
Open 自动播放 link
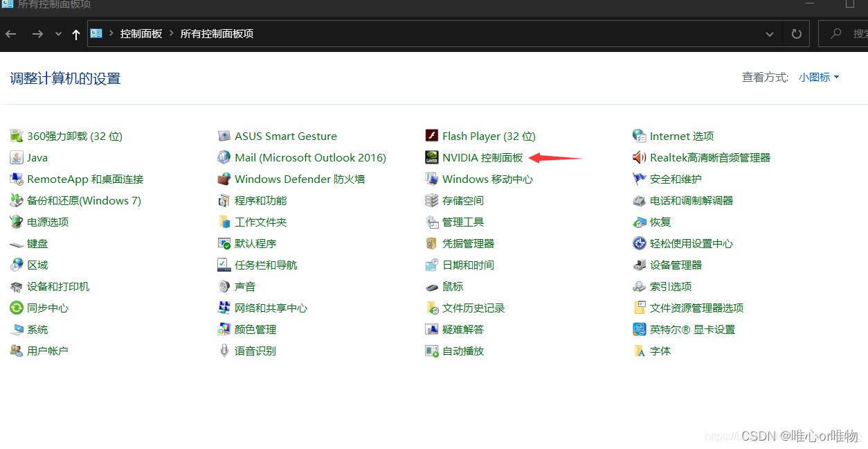pos(463,351)
